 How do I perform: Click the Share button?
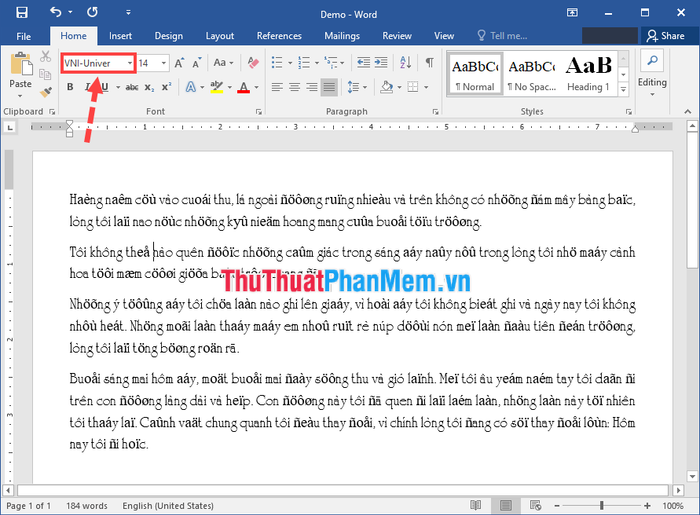tap(665, 36)
